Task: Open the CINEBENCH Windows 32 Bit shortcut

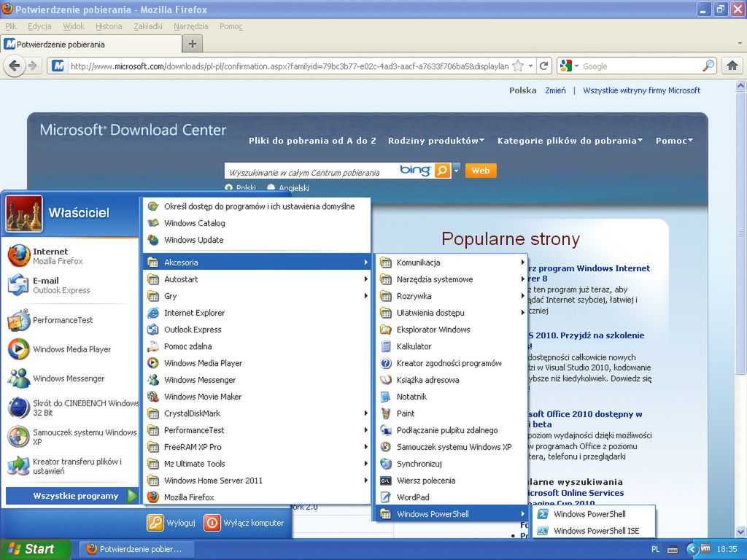Action: click(71, 408)
